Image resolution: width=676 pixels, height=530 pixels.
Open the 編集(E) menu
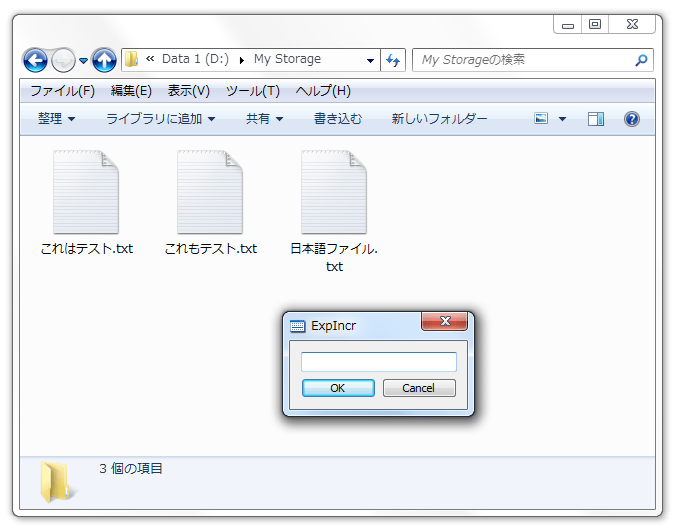tap(131, 91)
